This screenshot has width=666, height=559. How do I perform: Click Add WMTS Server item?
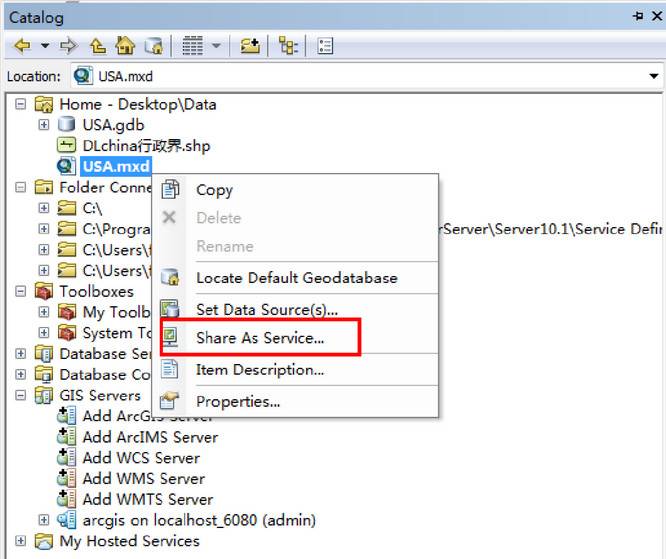pos(148,500)
